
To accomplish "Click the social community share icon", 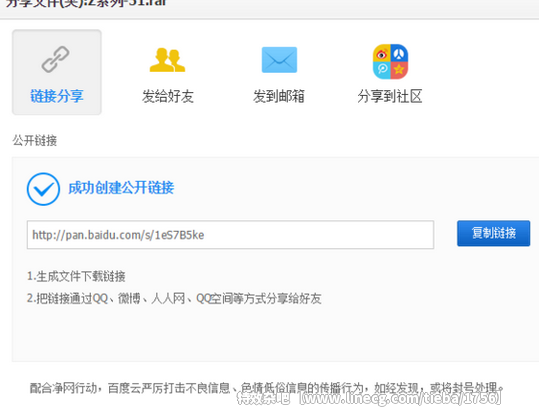I will click(x=390, y=61).
